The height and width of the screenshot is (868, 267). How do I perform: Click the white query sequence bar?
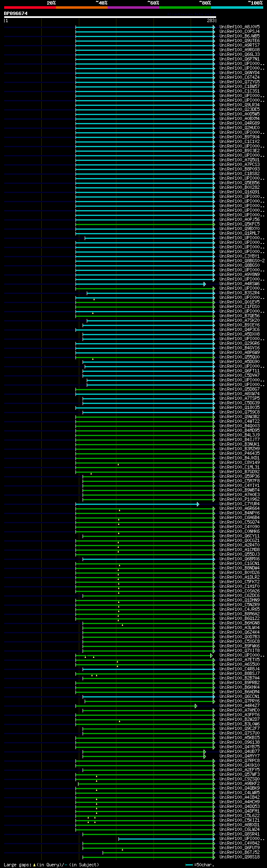point(110,17)
